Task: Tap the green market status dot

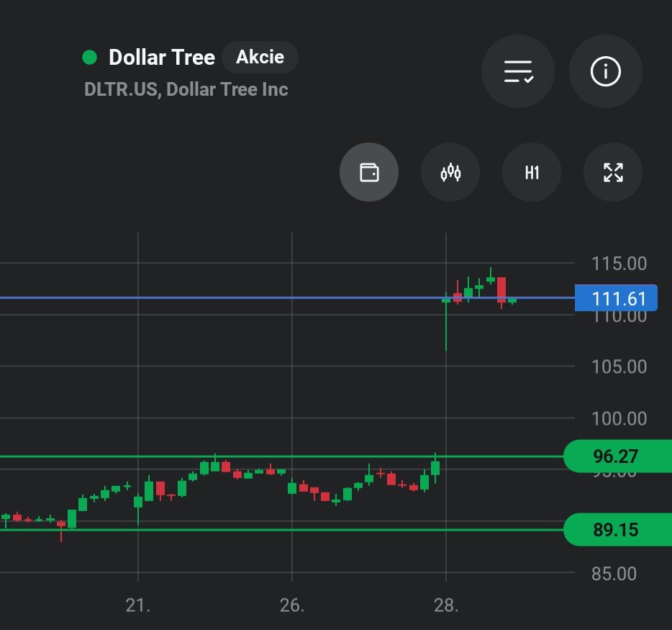Action: (89, 57)
